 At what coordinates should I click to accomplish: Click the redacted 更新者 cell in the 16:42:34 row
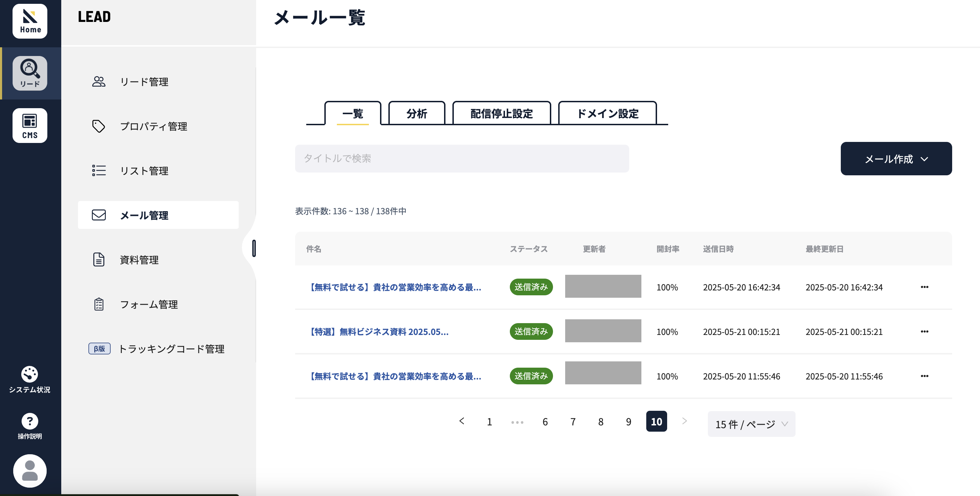tap(603, 286)
